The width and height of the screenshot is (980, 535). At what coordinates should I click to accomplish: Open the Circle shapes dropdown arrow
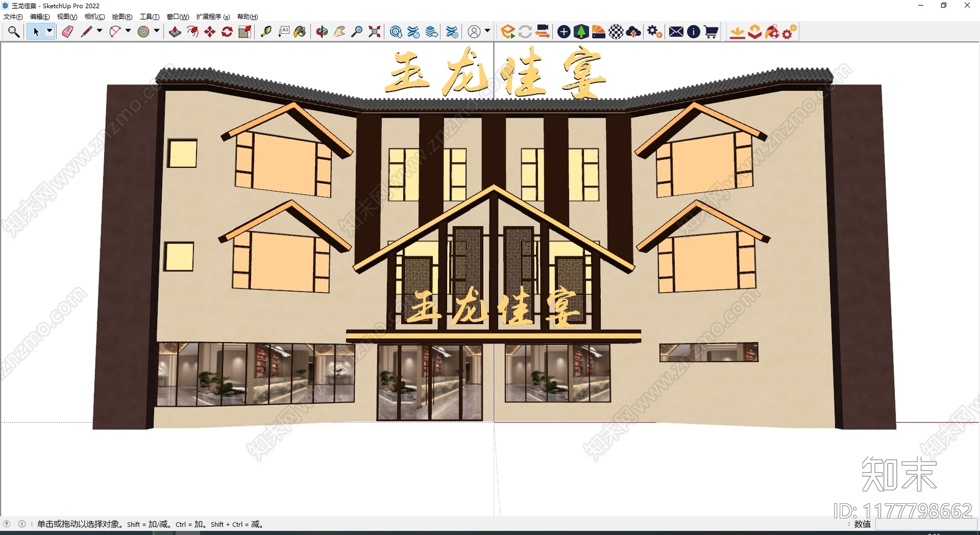[x=157, y=31]
